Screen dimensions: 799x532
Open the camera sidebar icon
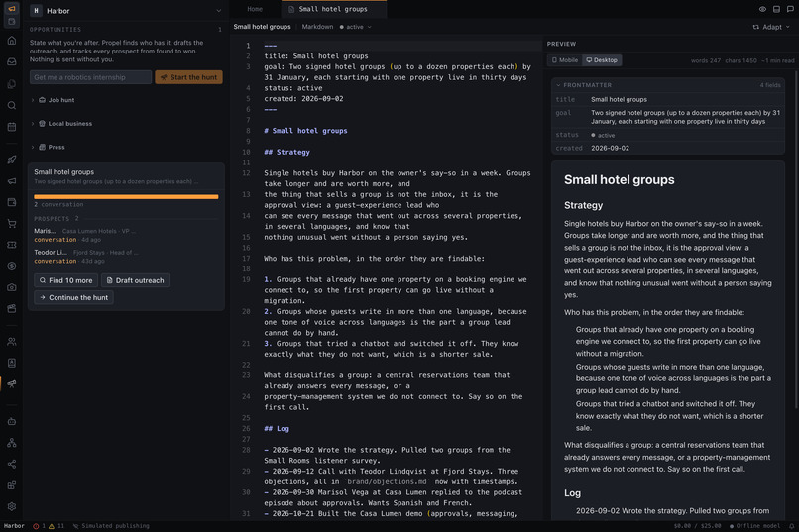(x=11, y=287)
